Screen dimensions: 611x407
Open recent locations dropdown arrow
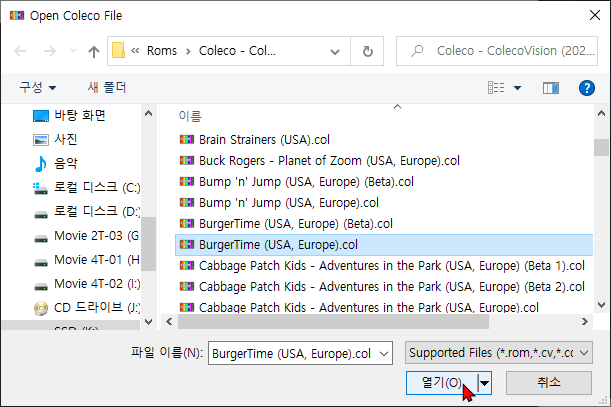click(72, 51)
